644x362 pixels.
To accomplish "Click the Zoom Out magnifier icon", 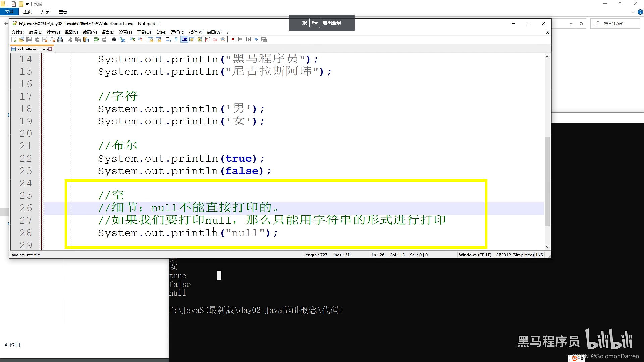I will [140, 39].
